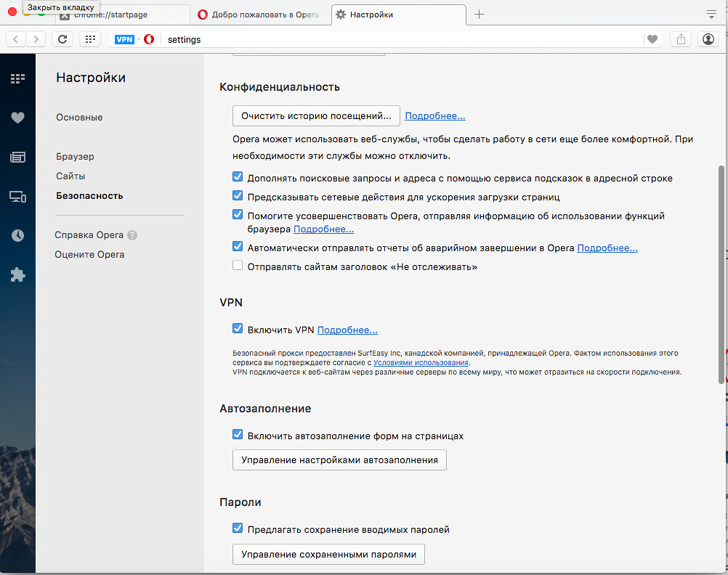Toggle Предлагать сохранение вводимых паролей checkbox

[238, 528]
